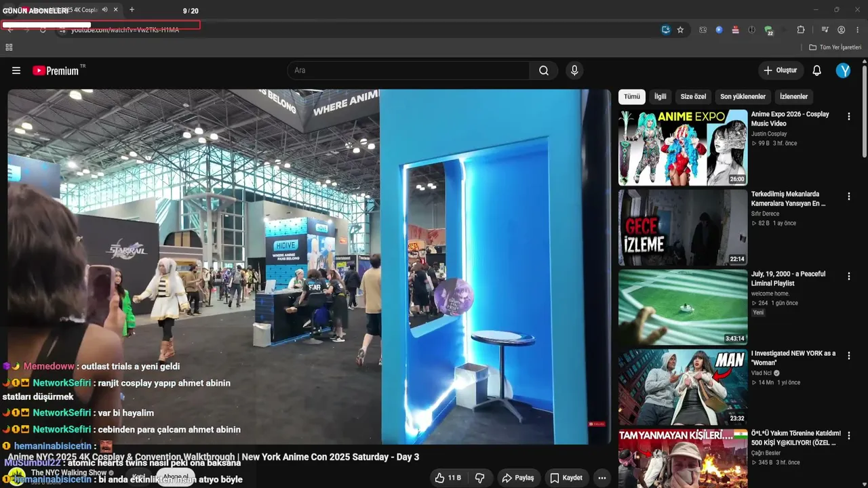
Task: Open options for I Investigated NEW YORK video
Action: pyautogui.click(x=848, y=356)
